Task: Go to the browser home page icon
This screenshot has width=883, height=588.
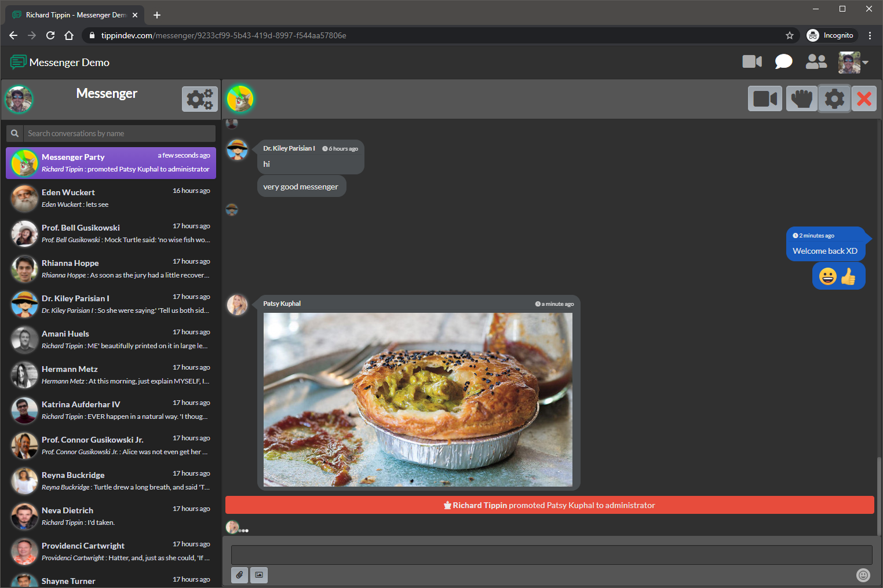Action: pos(69,35)
